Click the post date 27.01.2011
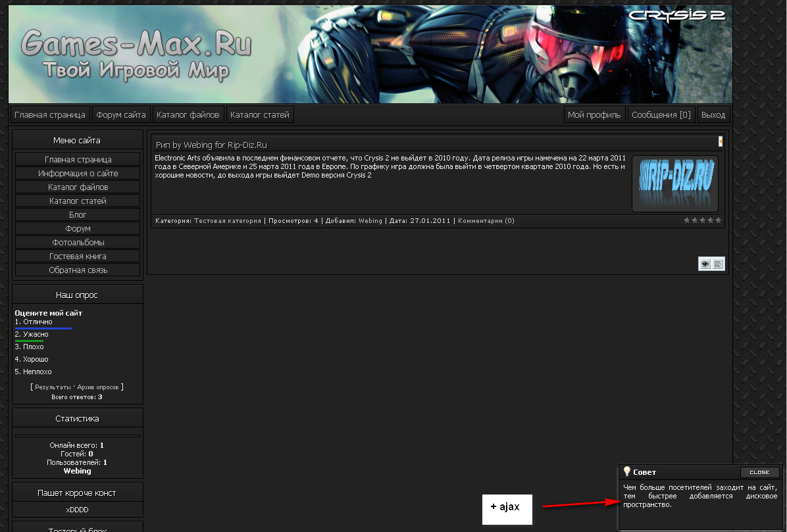The width and height of the screenshot is (787, 532). coord(430,220)
